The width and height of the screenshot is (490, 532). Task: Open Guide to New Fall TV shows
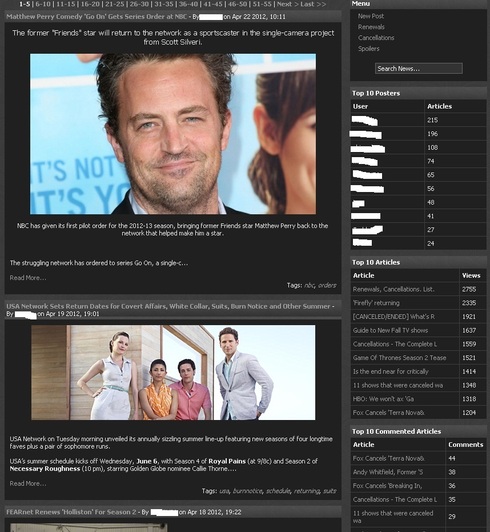click(390, 330)
